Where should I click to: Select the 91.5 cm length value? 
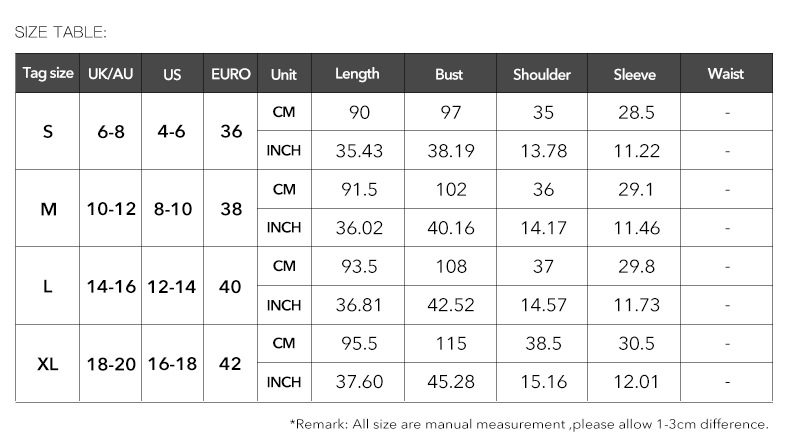(359, 189)
